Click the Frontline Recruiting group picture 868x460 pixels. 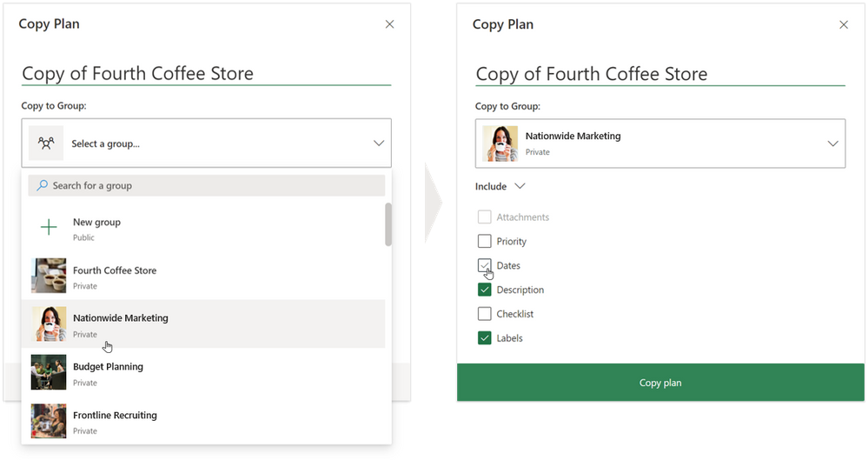click(x=49, y=421)
